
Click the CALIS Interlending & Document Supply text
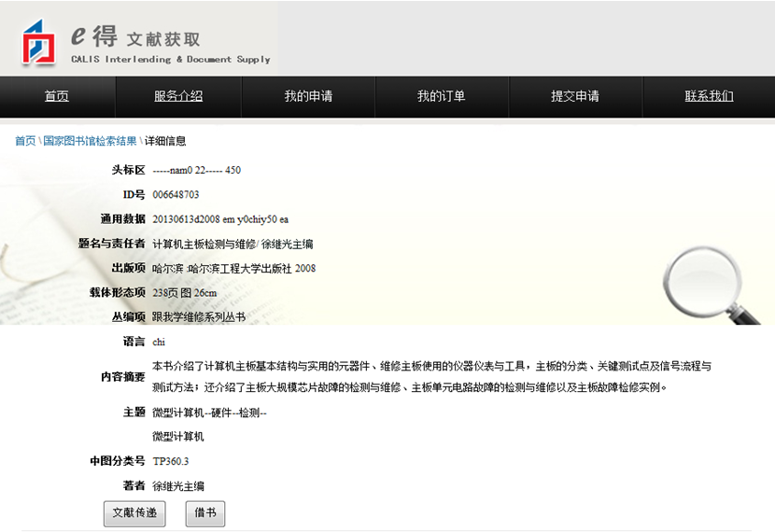170,60
